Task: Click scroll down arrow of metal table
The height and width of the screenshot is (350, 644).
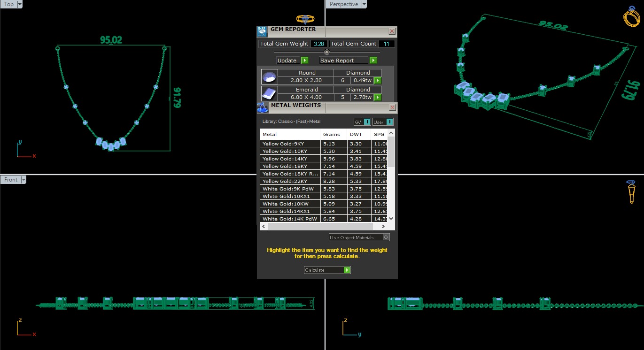Action: click(x=392, y=219)
